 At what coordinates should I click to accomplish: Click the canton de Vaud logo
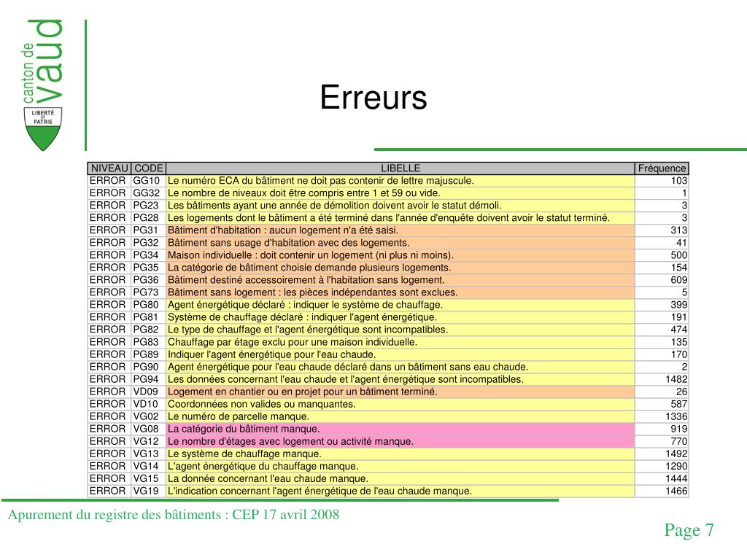pos(43,85)
